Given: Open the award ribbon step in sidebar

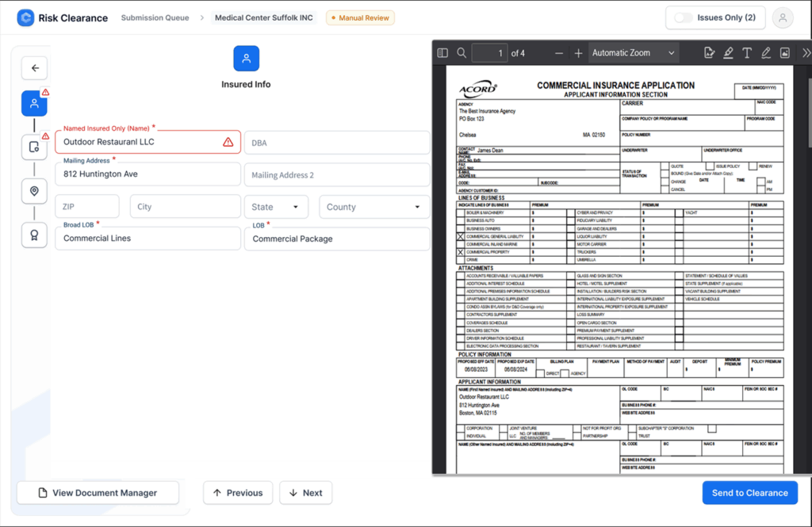Looking at the screenshot, I should (34, 235).
